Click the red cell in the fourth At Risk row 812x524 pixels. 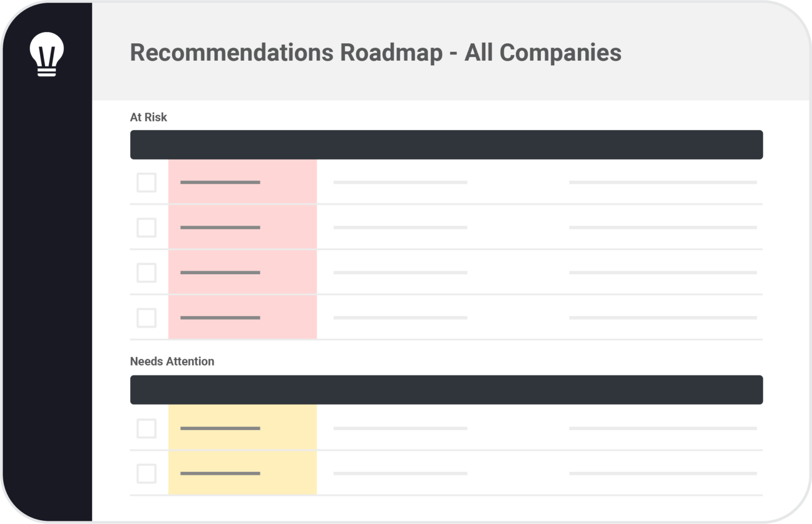[242, 318]
